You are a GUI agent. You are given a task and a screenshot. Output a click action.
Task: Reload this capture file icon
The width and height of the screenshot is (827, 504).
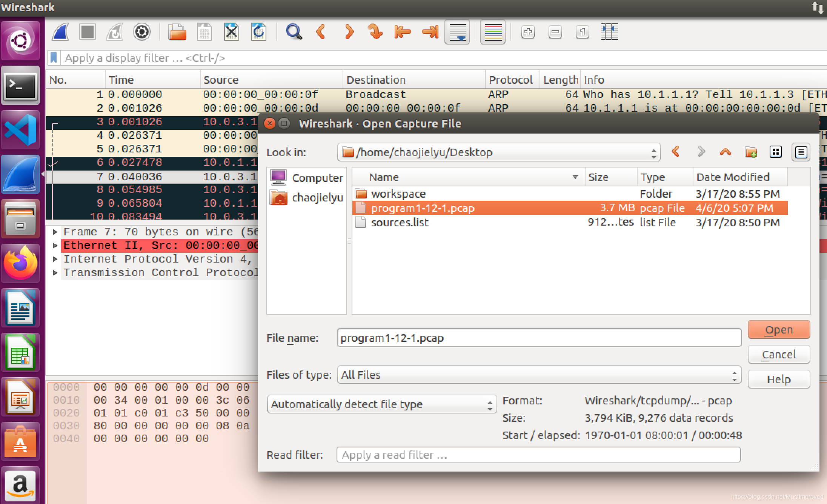tap(259, 32)
